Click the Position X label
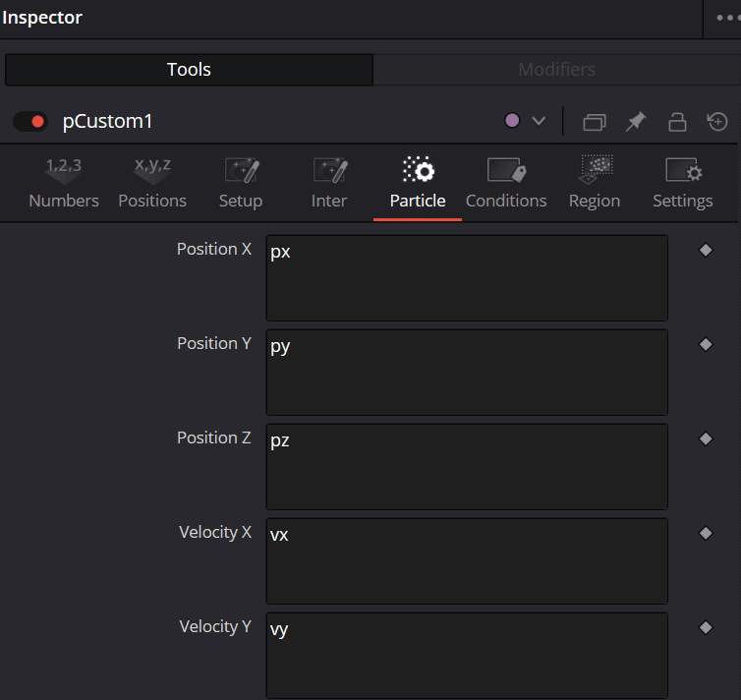 (214, 249)
